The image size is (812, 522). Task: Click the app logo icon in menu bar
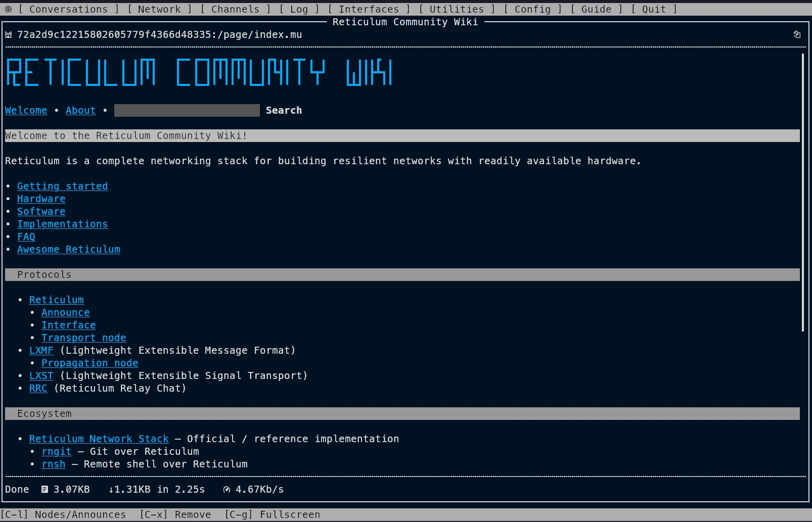8,9
